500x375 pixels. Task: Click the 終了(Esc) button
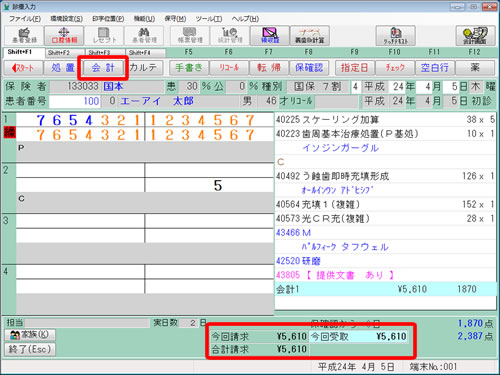coord(30,349)
